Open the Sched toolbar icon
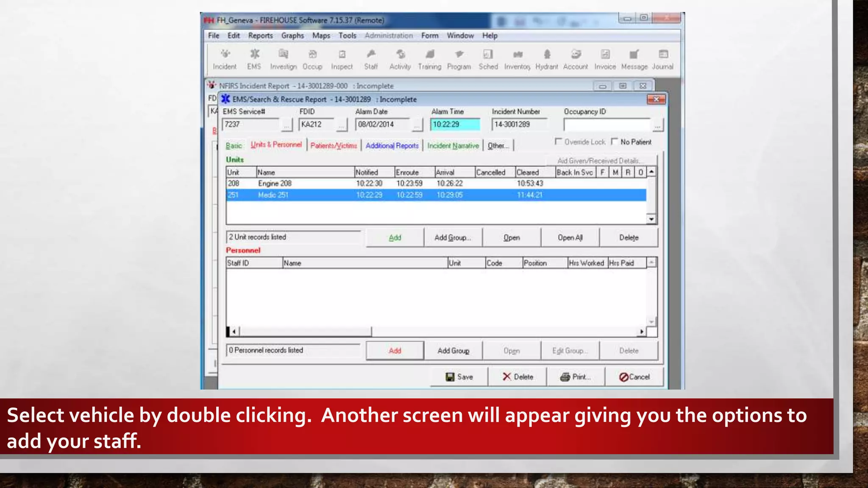Viewport: 868px width, 488px height. click(x=488, y=59)
